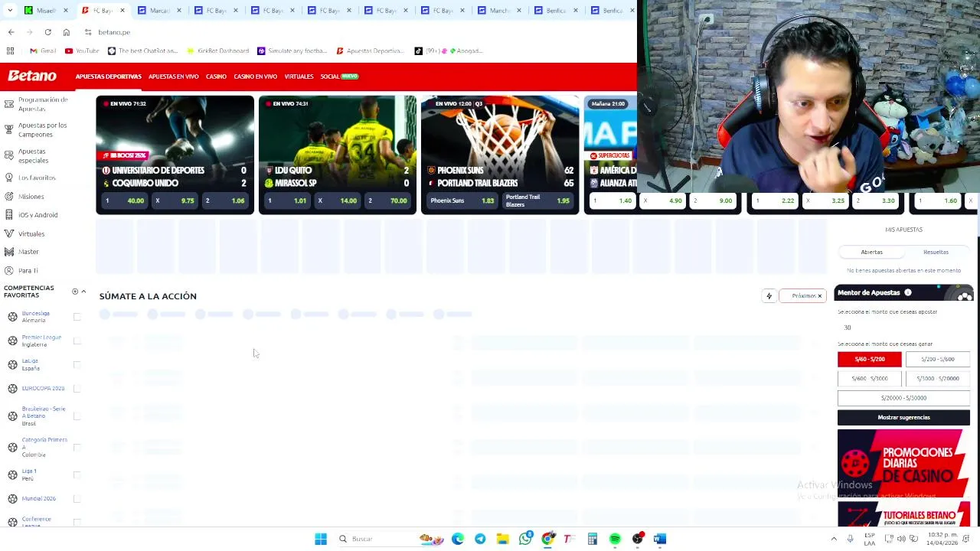Open File Explorer in the taskbar
980x551 pixels.
(502, 539)
